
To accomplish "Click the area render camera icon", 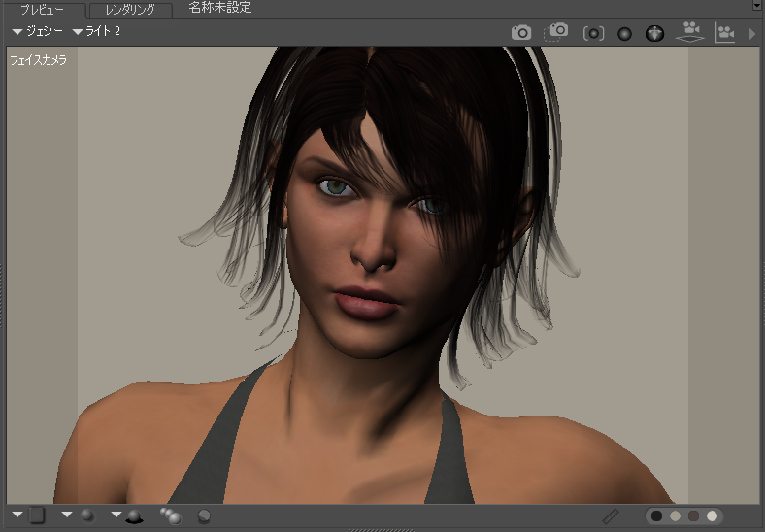I will point(556,32).
